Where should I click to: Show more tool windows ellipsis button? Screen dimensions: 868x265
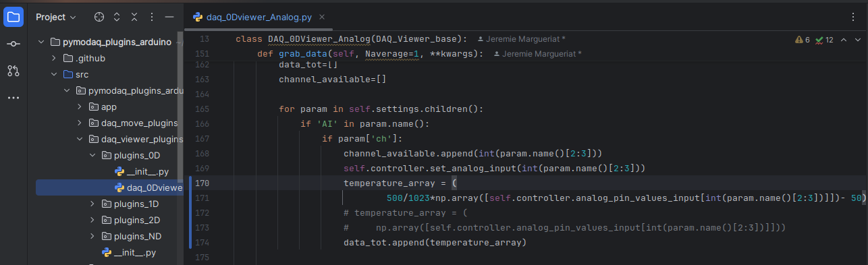13,98
